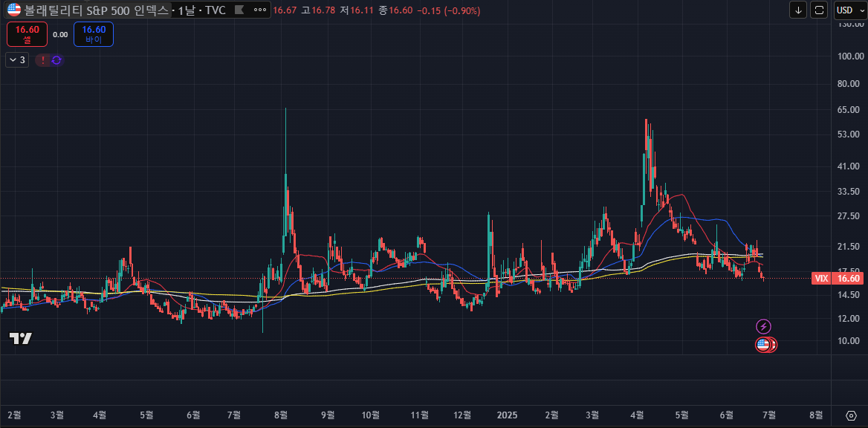Screen dimensions: 868x428
Task: Click the red 16.60 sell button
Action: [27, 34]
